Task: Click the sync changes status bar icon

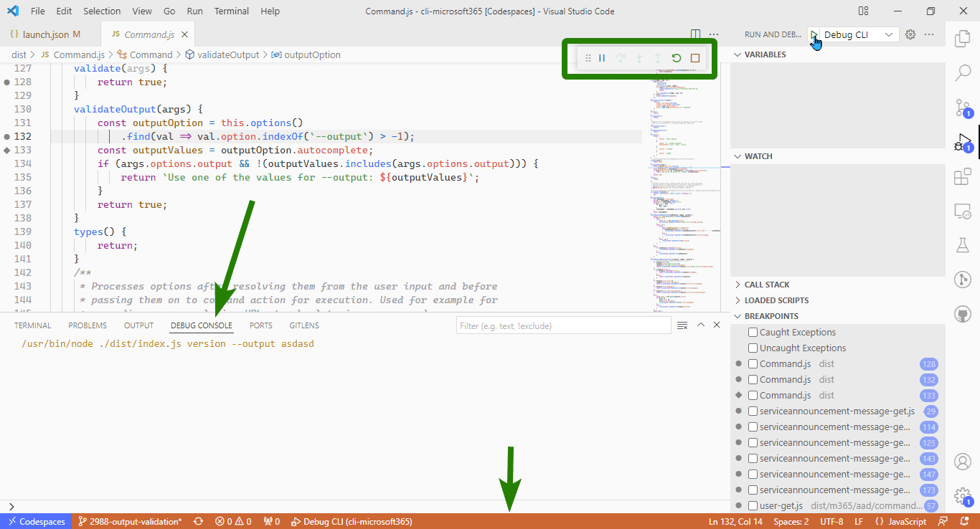Action: [198, 522]
